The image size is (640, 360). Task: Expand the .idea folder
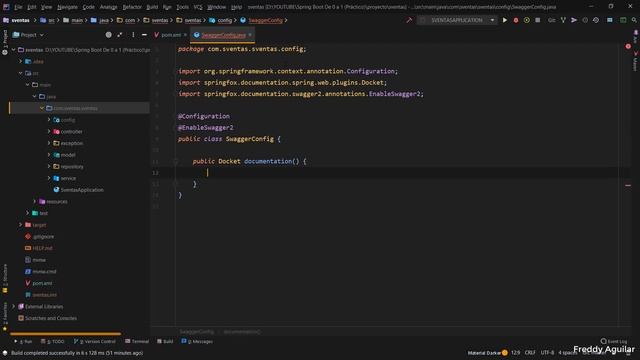tap(21, 62)
